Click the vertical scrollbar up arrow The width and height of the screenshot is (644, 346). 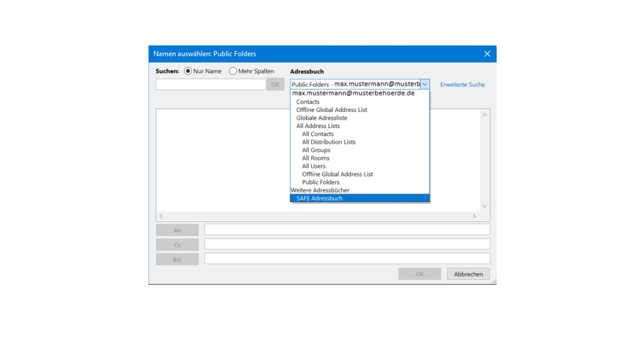coord(485,115)
